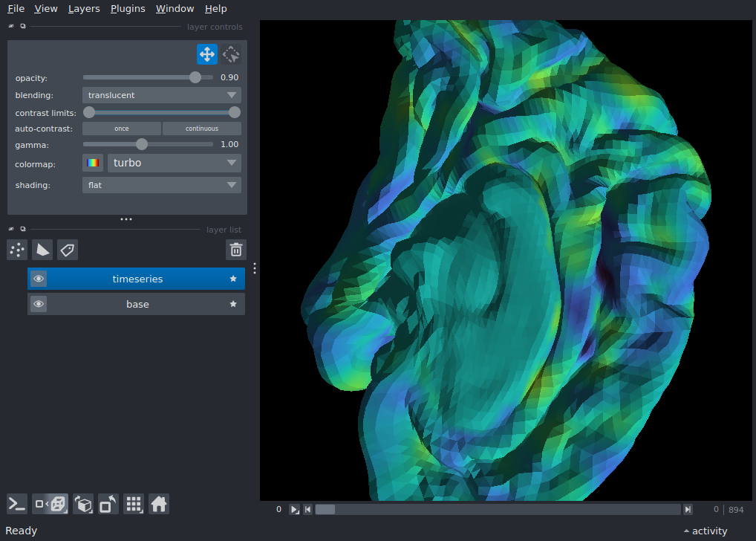Open the Plugins menu
The width and height of the screenshot is (756, 541).
coord(128,9)
